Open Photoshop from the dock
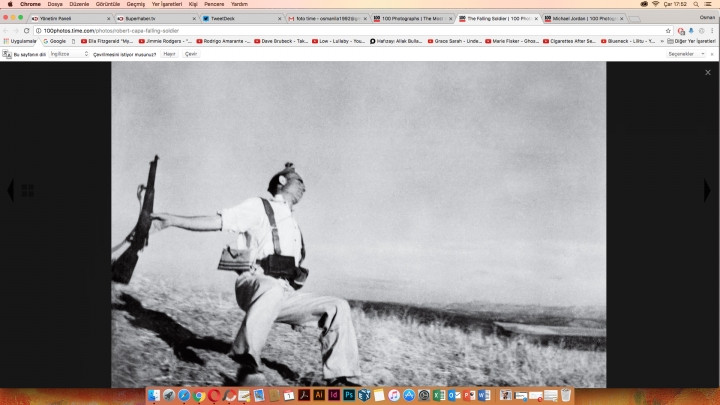The image size is (720, 405). tap(349, 396)
